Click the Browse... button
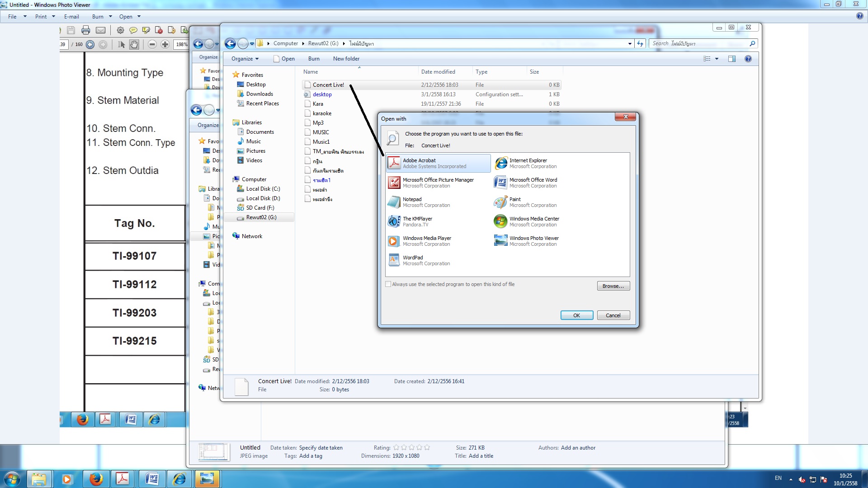The height and width of the screenshot is (488, 868). click(x=613, y=286)
